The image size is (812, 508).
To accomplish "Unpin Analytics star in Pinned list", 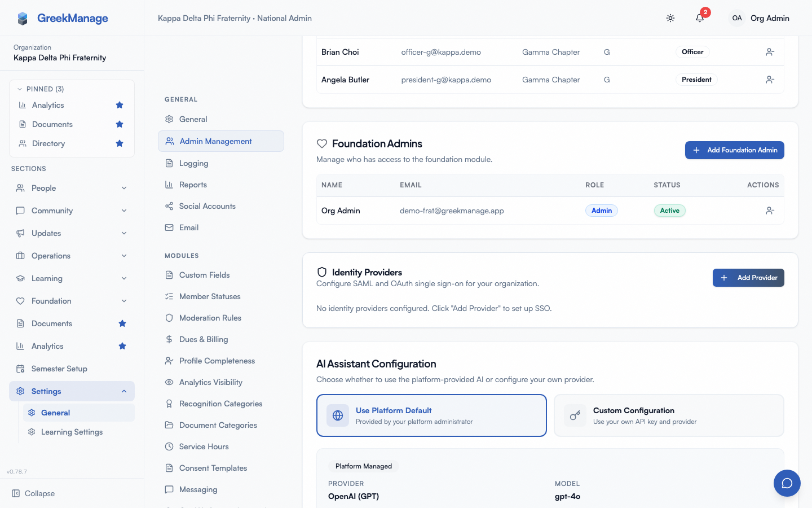I will click(120, 105).
